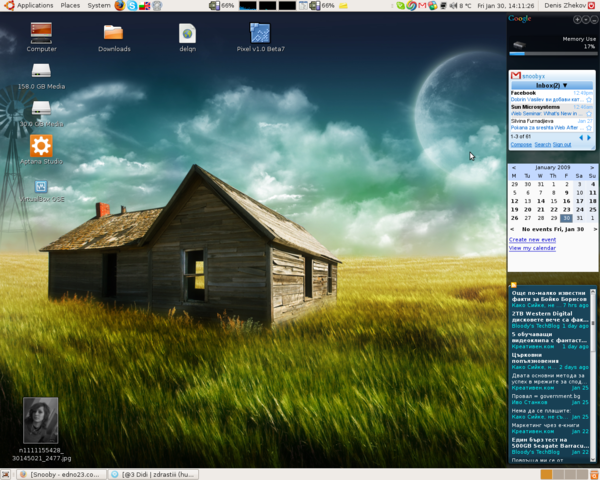Open the Places menu
The height and width of the screenshot is (480, 600).
coord(70,5)
